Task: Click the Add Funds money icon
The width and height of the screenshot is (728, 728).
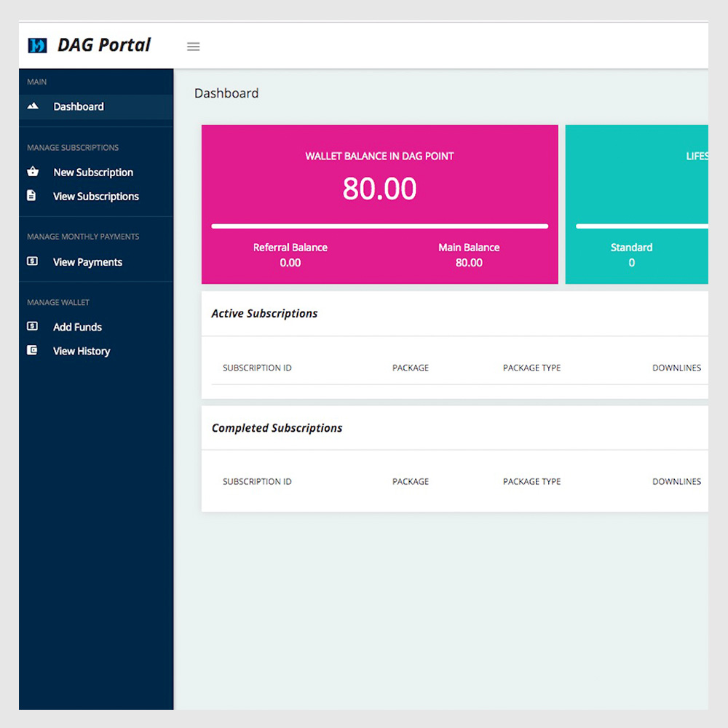Action: coord(33,327)
